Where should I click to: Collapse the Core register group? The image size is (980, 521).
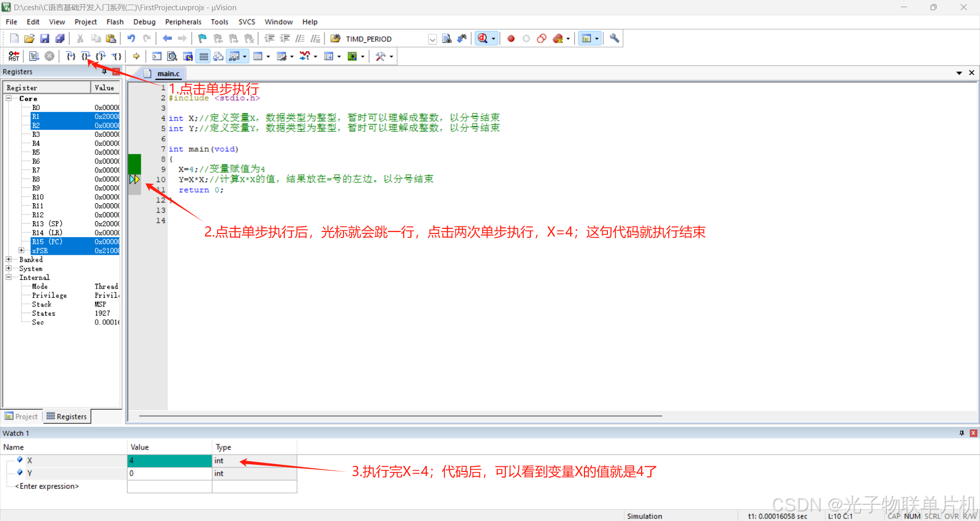coord(9,98)
